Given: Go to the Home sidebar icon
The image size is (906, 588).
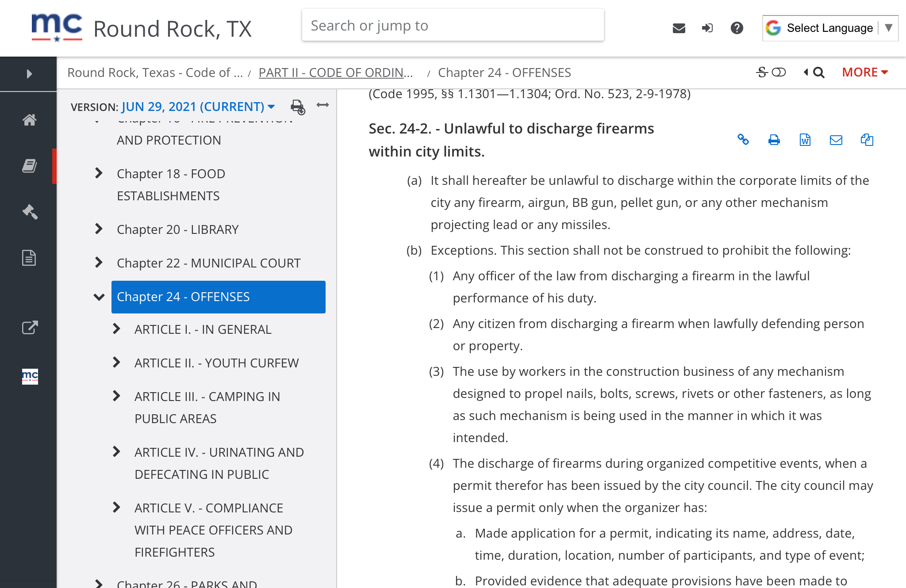Looking at the screenshot, I should coord(29,120).
